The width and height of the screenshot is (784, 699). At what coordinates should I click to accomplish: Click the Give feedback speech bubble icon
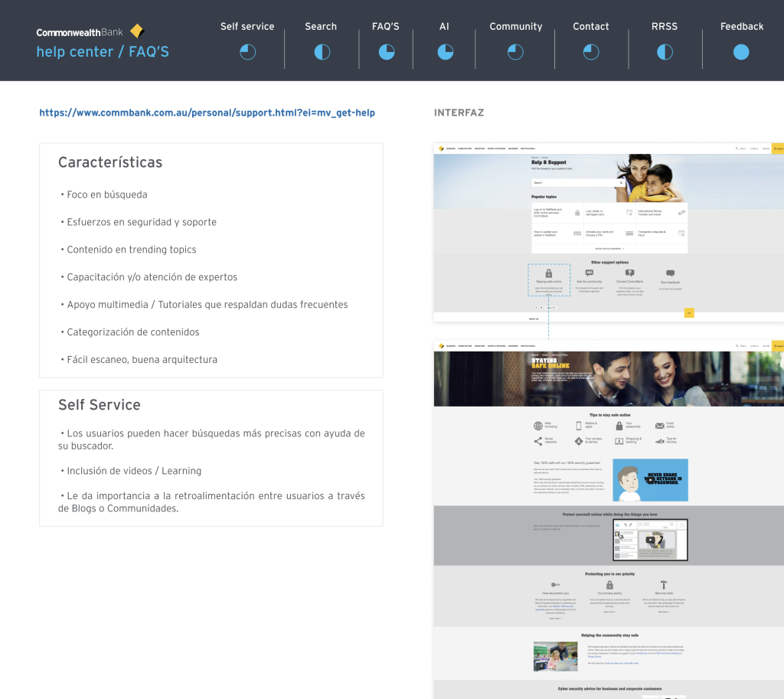pyautogui.click(x=671, y=273)
